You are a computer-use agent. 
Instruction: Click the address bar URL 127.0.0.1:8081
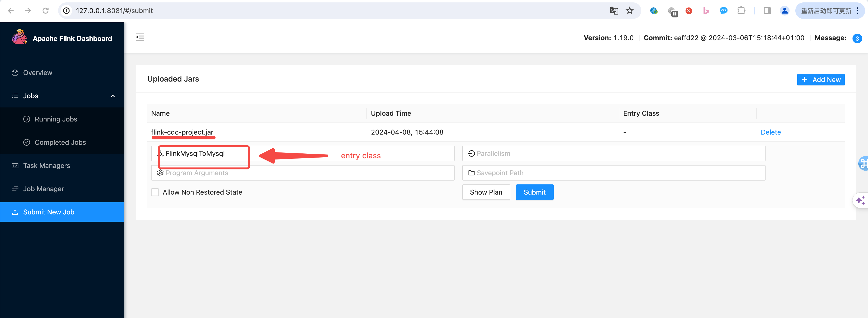click(115, 11)
